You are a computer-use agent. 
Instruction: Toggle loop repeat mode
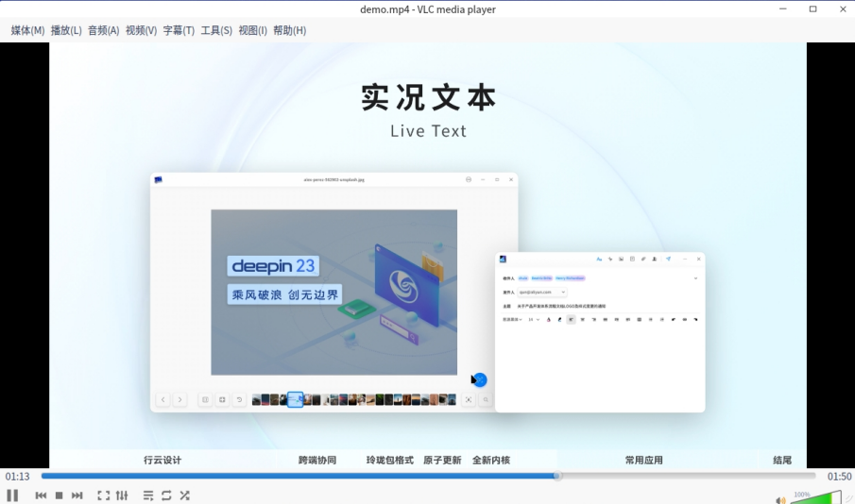[166, 496]
